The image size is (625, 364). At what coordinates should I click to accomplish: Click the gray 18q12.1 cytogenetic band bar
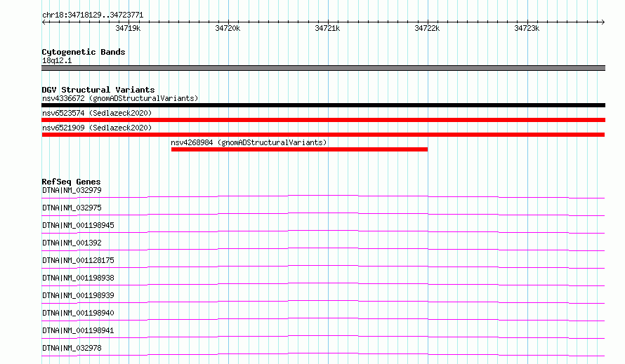[x=323, y=68]
